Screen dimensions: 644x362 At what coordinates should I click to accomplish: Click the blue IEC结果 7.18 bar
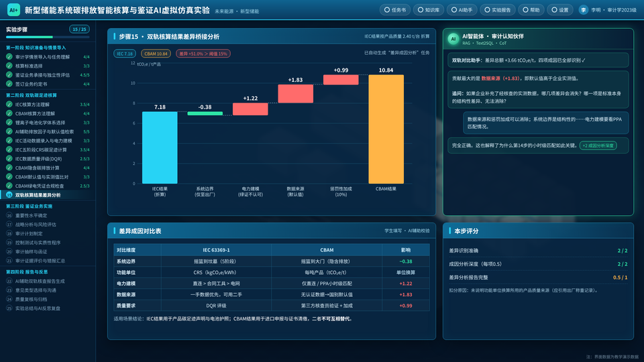160,147
